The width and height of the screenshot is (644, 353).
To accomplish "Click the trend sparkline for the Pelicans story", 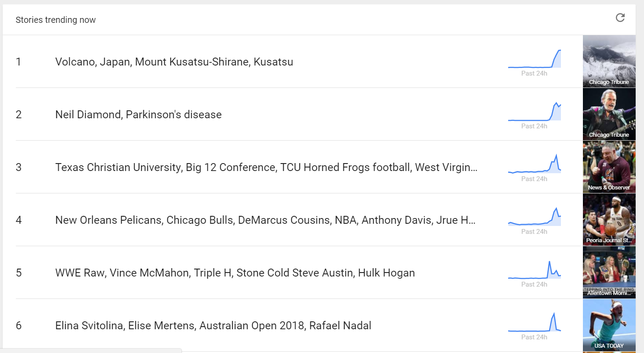I will coord(534,218).
